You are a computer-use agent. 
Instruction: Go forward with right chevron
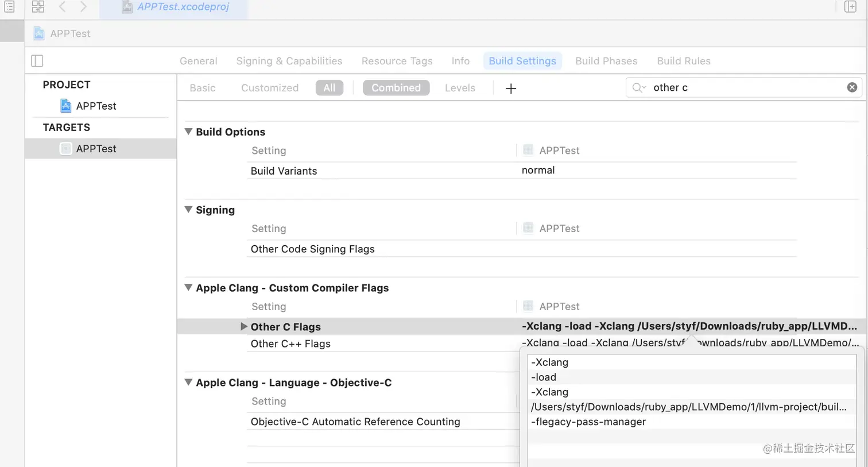tap(84, 7)
